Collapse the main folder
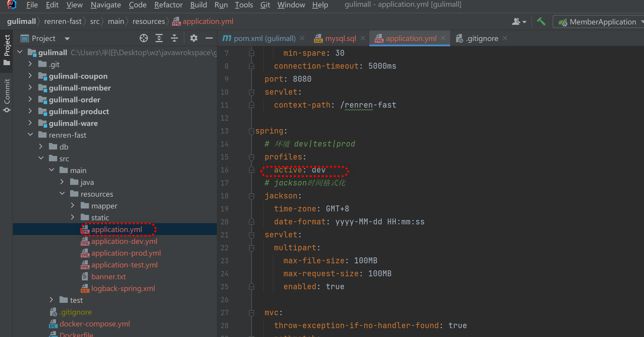The width and height of the screenshot is (644, 337). click(52, 170)
